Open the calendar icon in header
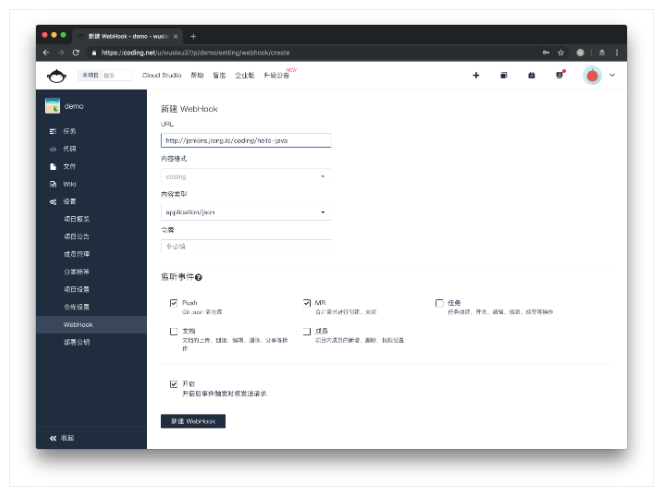 tap(532, 75)
